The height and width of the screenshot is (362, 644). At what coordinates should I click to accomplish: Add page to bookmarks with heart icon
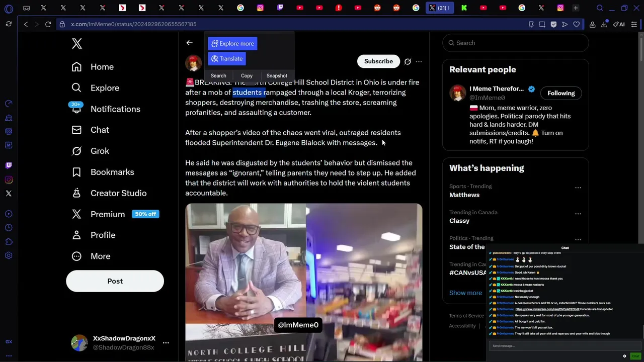576,24
